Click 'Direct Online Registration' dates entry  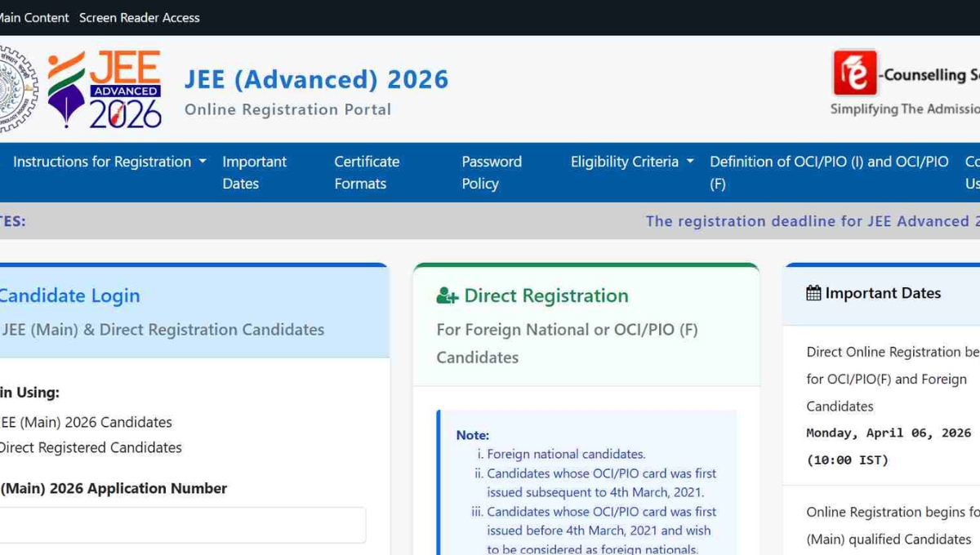tap(893, 379)
